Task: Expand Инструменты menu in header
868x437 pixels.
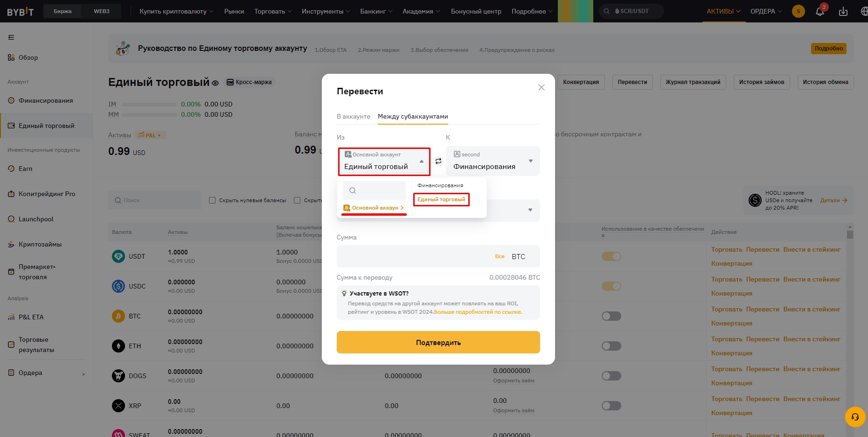Action: [x=326, y=11]
